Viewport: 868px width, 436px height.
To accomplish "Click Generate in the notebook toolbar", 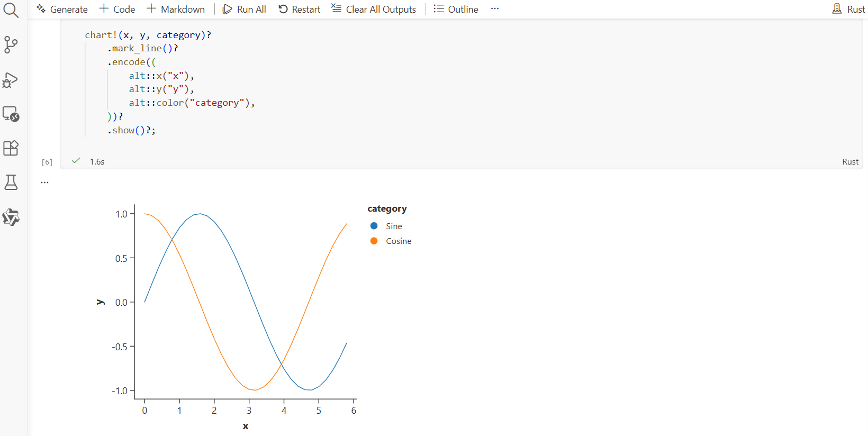I will coord(62,9).
